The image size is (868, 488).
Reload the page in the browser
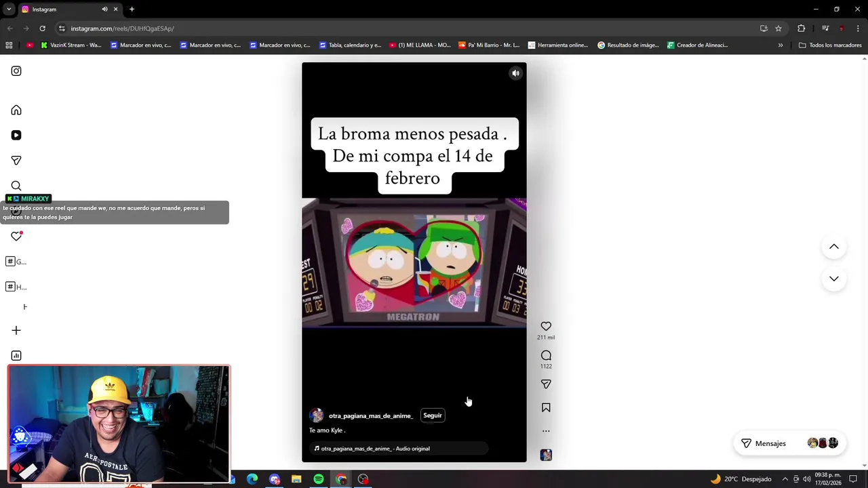tap(42, 28)
